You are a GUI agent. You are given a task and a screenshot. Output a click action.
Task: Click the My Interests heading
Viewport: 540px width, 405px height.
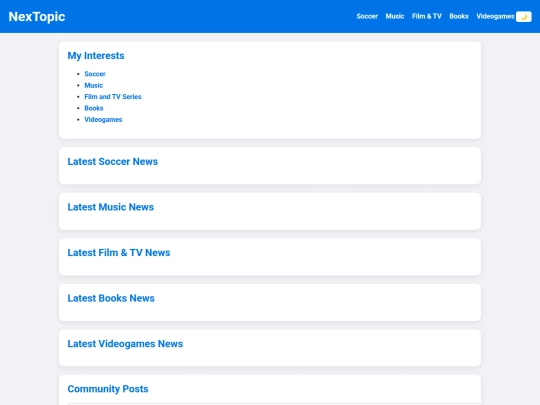point(96,56)
